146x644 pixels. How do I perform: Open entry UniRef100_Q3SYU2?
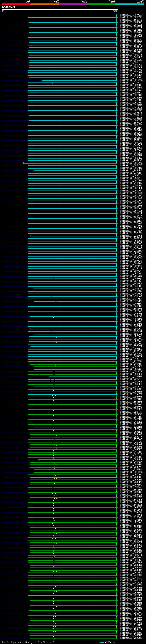(x=131, y=251)
